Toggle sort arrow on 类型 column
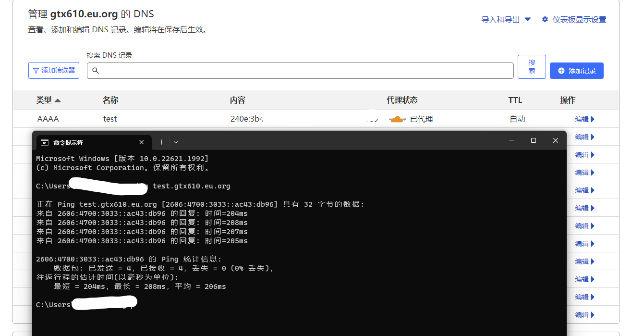 (x=58, y=100)
